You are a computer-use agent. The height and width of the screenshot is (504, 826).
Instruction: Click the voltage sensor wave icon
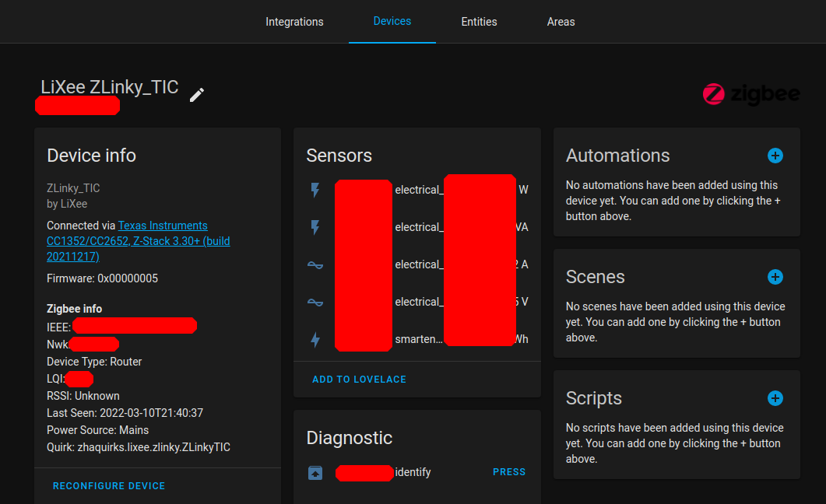coord(315,302)
